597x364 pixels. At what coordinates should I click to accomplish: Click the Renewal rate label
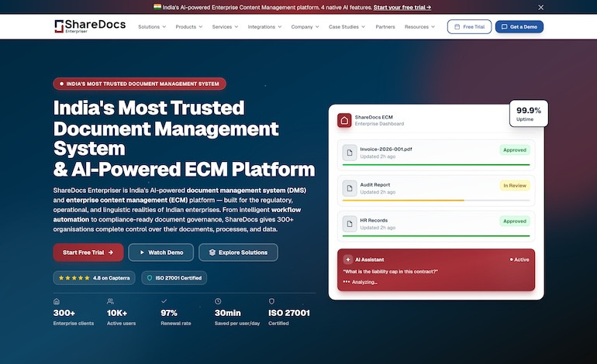click(x=176, y=323)
